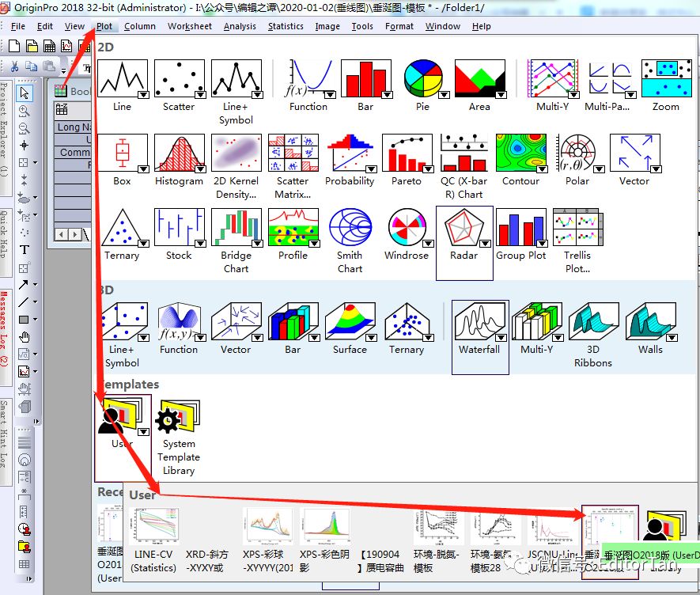This screenshot has height=595, width=700.
Task: Open the Format menu
Action: point(399,26)
